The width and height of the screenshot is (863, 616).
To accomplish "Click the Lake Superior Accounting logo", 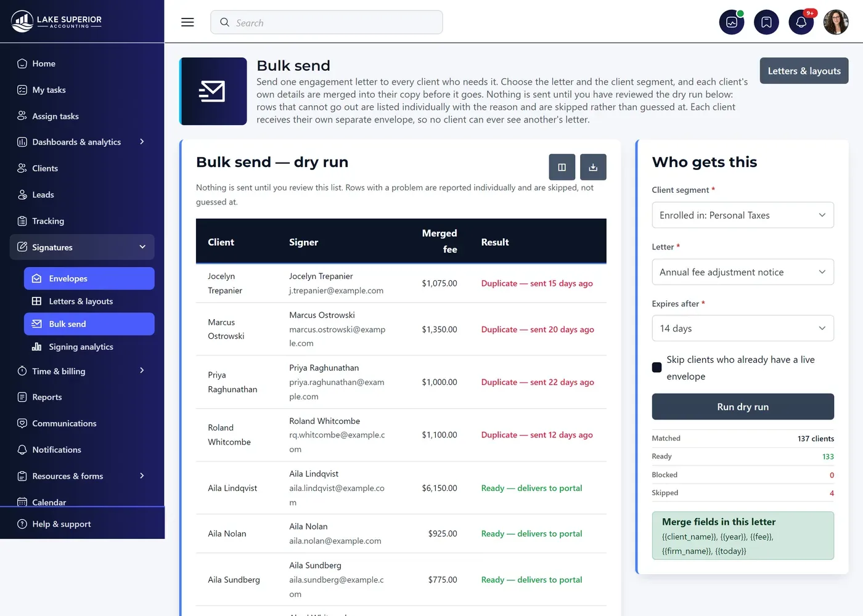I will click(x=57, y=22).
